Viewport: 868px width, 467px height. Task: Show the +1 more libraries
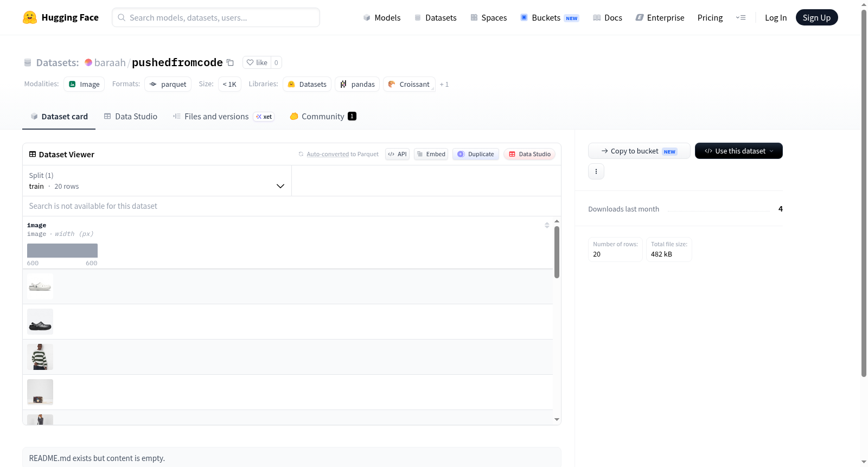coord(444,84)
